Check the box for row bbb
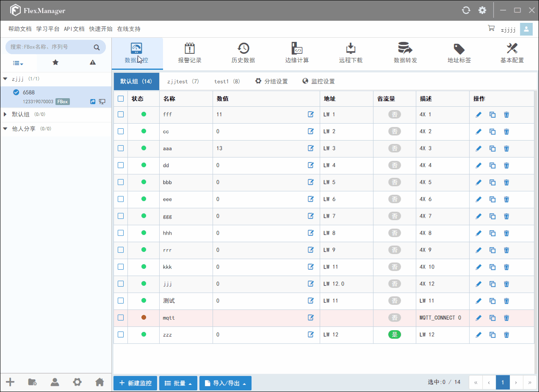 (121, 182)
